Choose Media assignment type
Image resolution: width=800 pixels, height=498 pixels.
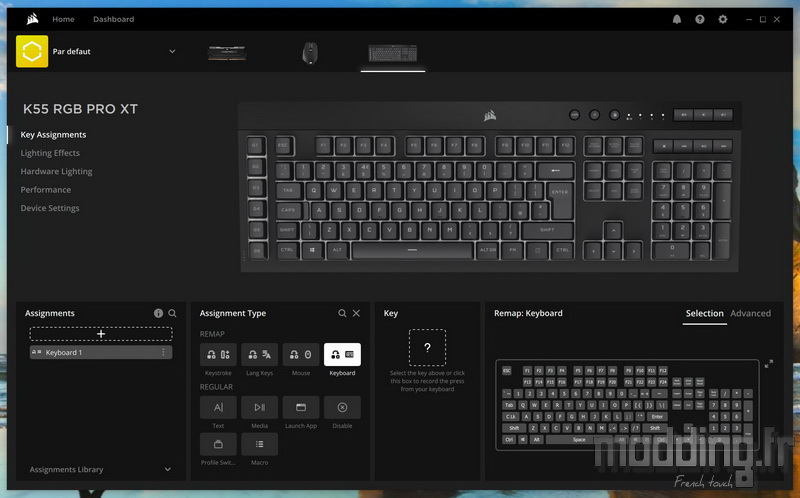tap(259, 407)
